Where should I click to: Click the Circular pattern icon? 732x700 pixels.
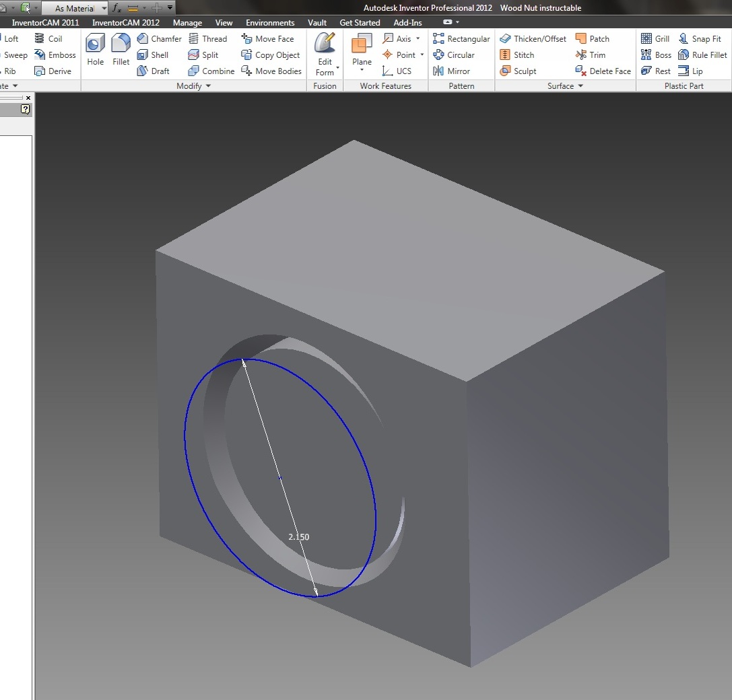(438, 55)
